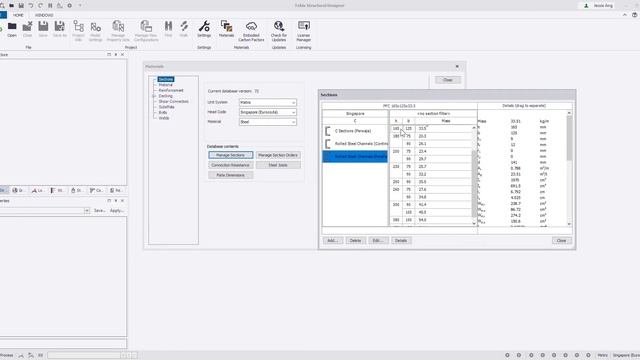
Task: Select the highlighted Rolled Steel Channels row
Action: [x=355, y=156]
